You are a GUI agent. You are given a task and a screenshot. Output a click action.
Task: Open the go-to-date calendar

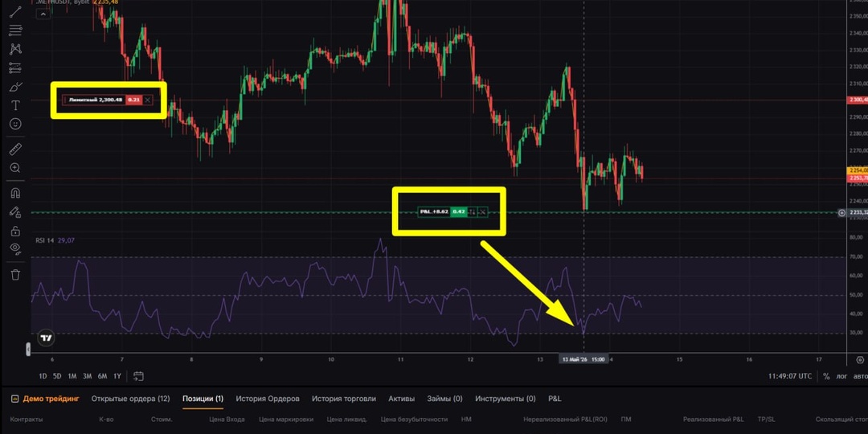coord(138,376)
